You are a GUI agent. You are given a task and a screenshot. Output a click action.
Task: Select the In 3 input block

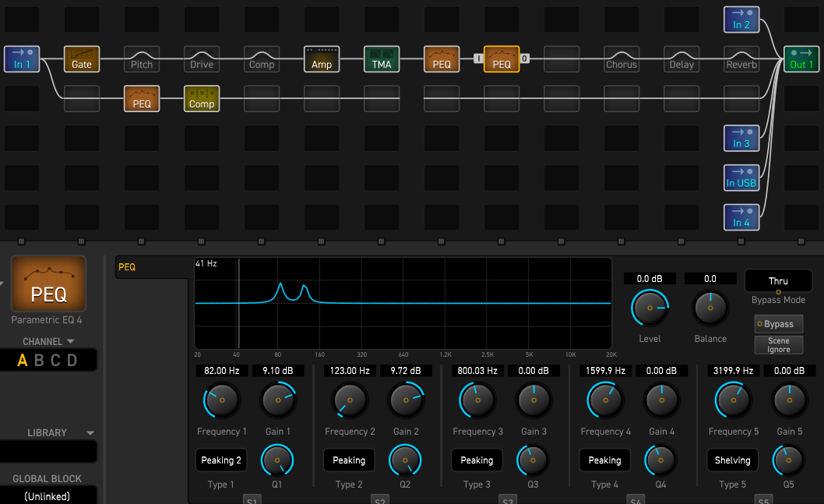pos(741,138)
